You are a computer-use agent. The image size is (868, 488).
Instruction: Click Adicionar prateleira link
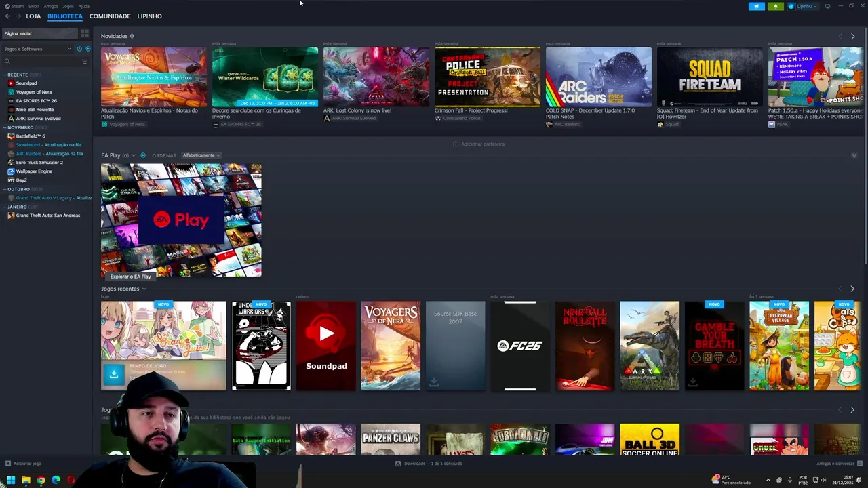[479, 144]
